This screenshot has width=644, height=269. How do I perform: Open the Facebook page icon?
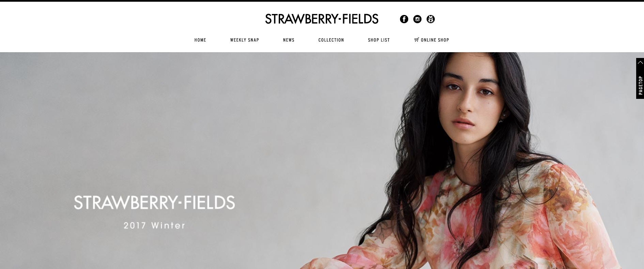404,19
